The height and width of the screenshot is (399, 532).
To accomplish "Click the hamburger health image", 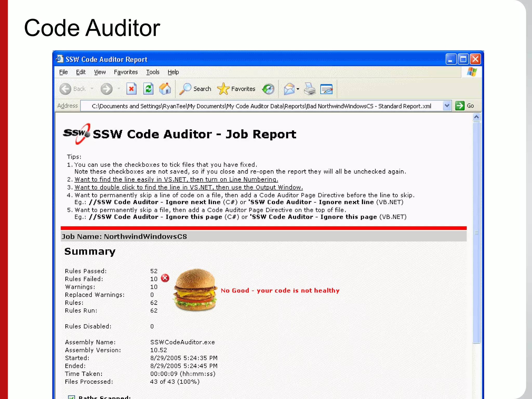I will coord(195,290).
